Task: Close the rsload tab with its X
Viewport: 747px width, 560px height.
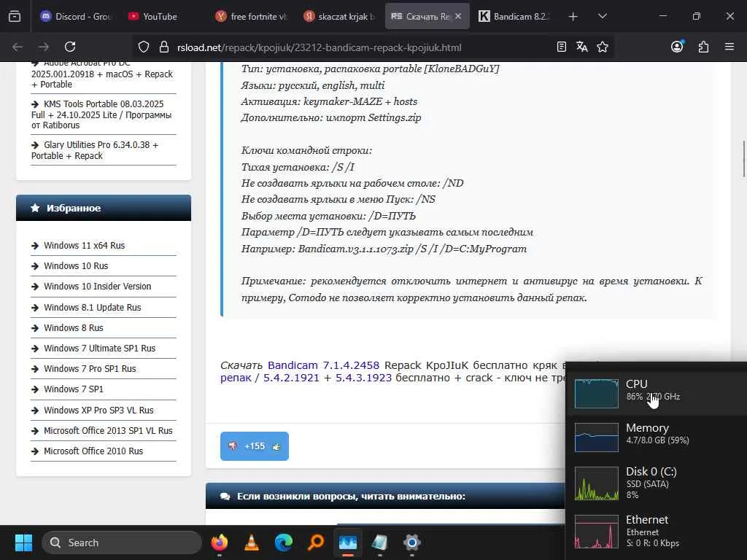Action: tap(458, 16)
